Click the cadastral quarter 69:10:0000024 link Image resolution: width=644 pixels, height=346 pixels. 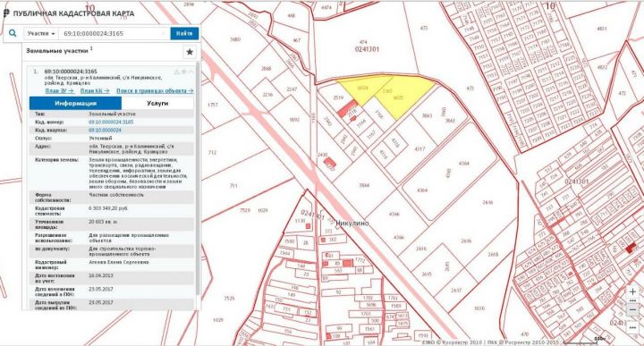click(x=106, y=131)
